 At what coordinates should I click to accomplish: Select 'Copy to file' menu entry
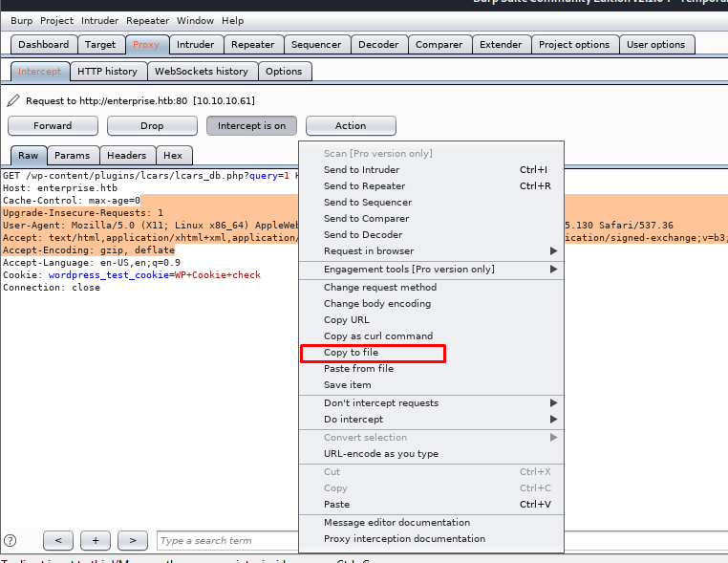click(x=431, y=353)
